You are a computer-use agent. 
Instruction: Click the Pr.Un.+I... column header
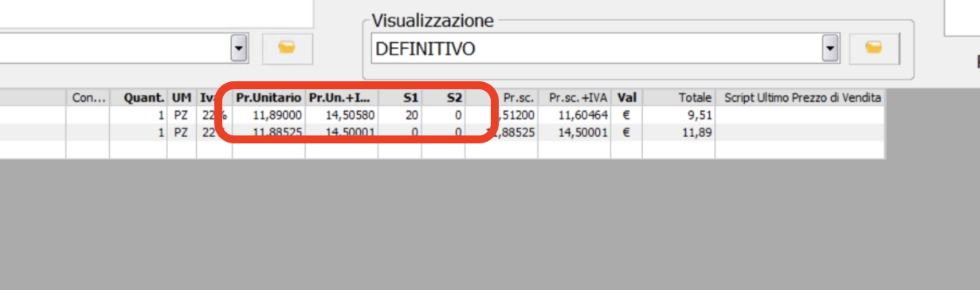(341, 97)
